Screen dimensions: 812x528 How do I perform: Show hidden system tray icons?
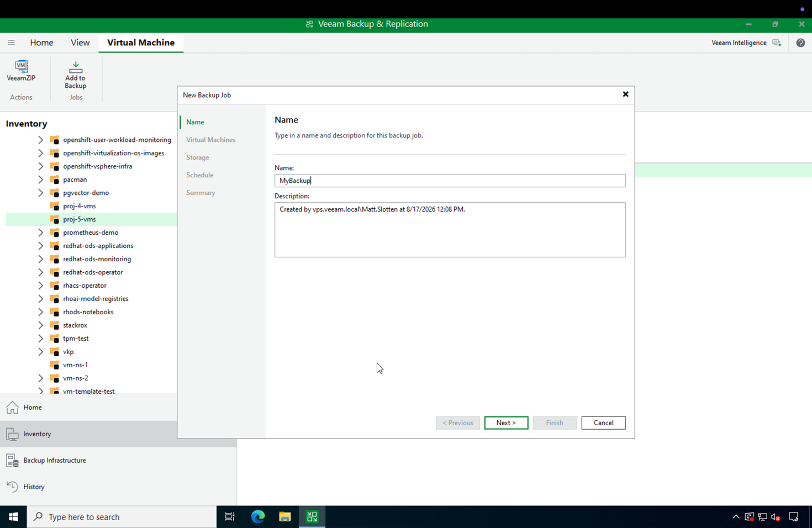(736, 517)
